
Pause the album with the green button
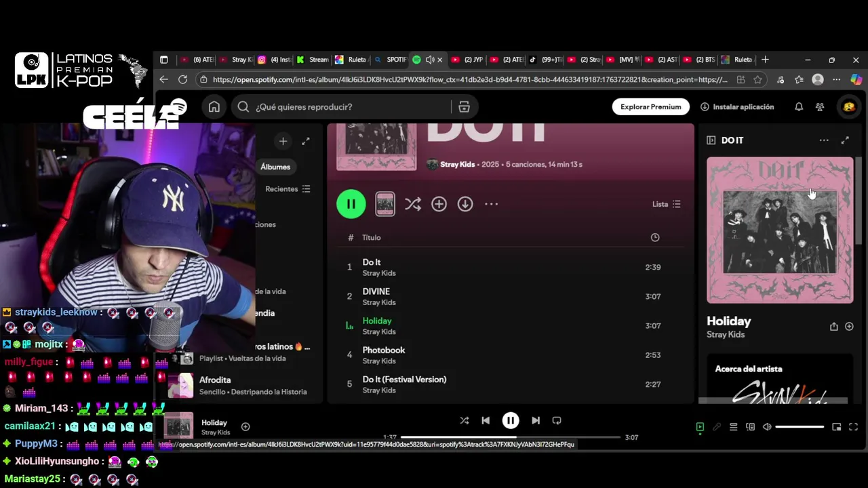point(351,204)
